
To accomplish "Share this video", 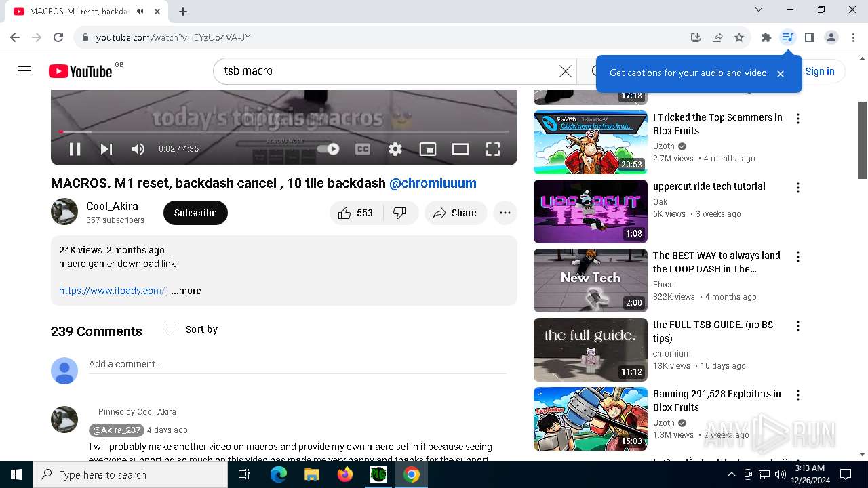I will 456,213.
